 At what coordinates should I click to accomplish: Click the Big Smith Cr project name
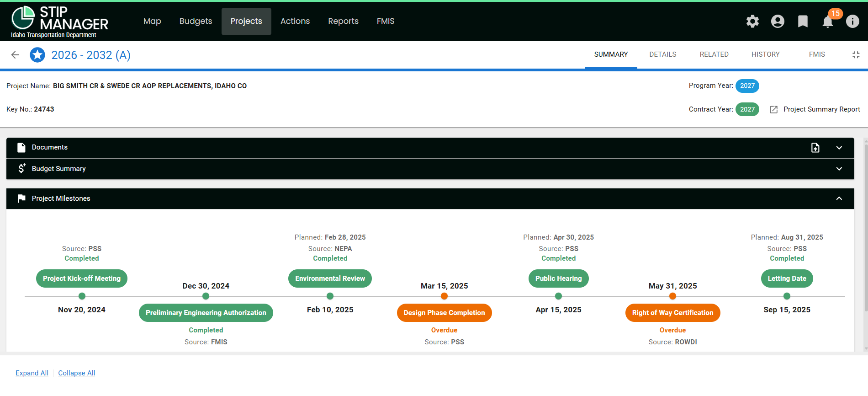150,86
